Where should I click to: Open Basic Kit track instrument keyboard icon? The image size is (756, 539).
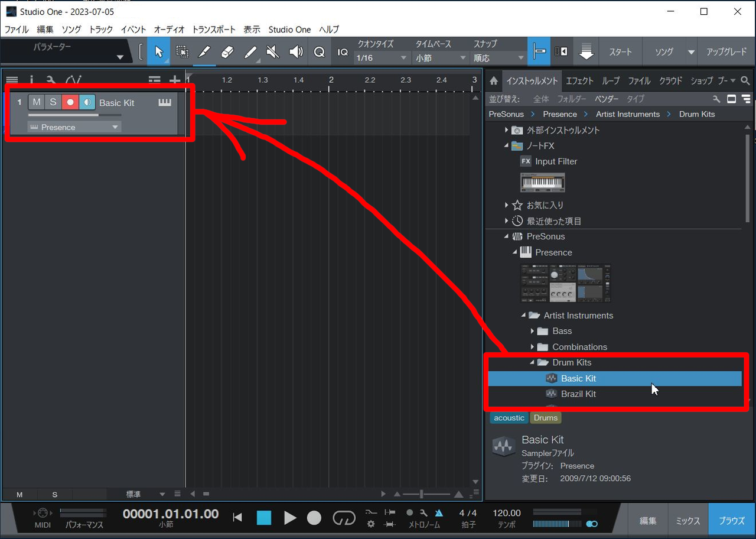165,103
